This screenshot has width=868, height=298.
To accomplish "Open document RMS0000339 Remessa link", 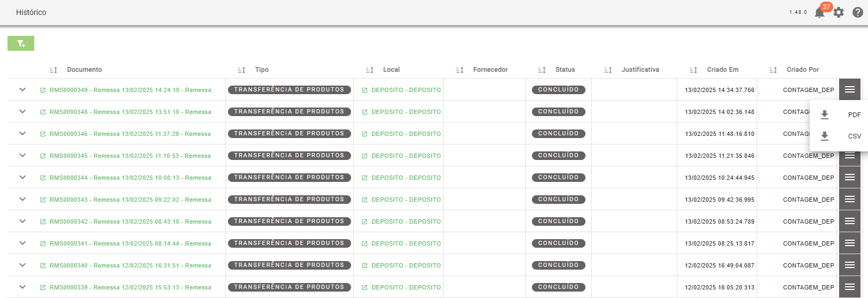I will pyautogui.click(x=131, y=287).
